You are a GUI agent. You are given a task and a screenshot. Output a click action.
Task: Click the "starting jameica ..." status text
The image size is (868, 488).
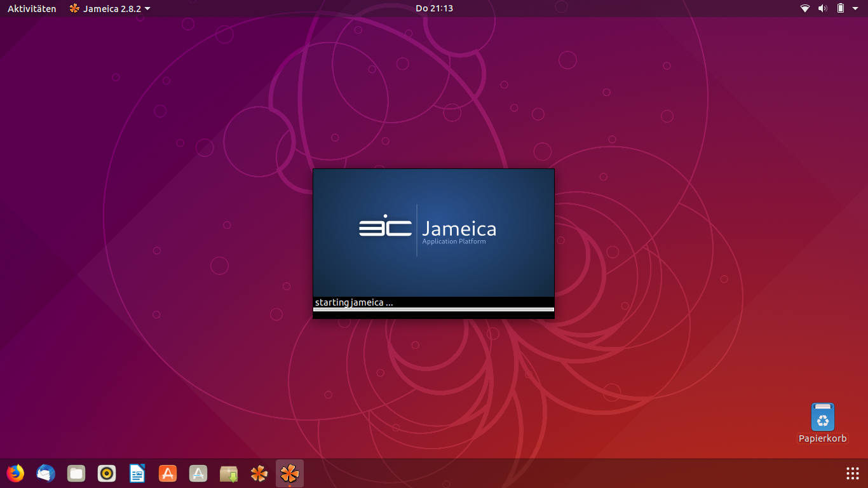[x=354, y=302]
